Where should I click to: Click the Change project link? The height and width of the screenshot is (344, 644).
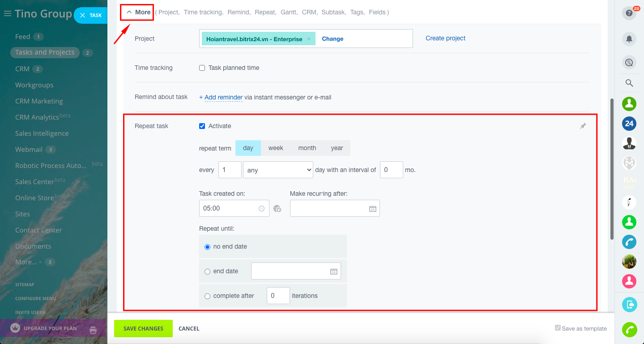tap(333, 39)
